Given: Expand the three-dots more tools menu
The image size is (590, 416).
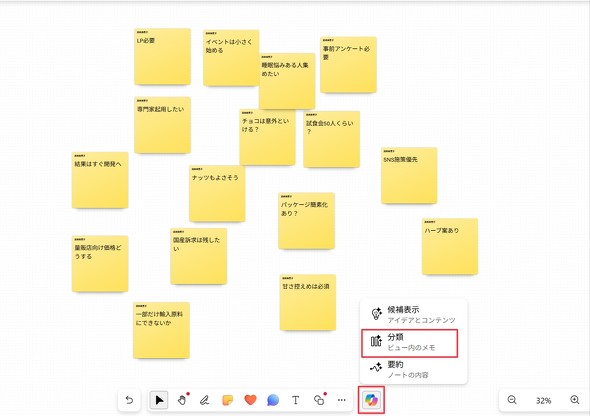Looking at the screenshot, I should tap(341, 400).
